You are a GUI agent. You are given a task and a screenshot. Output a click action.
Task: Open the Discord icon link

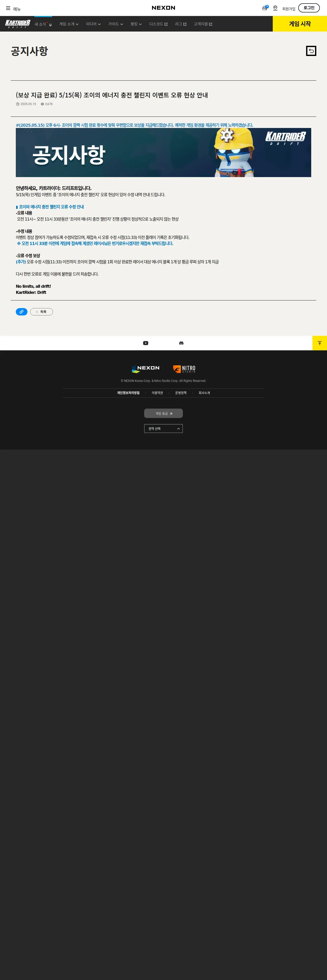coord(181,343)
